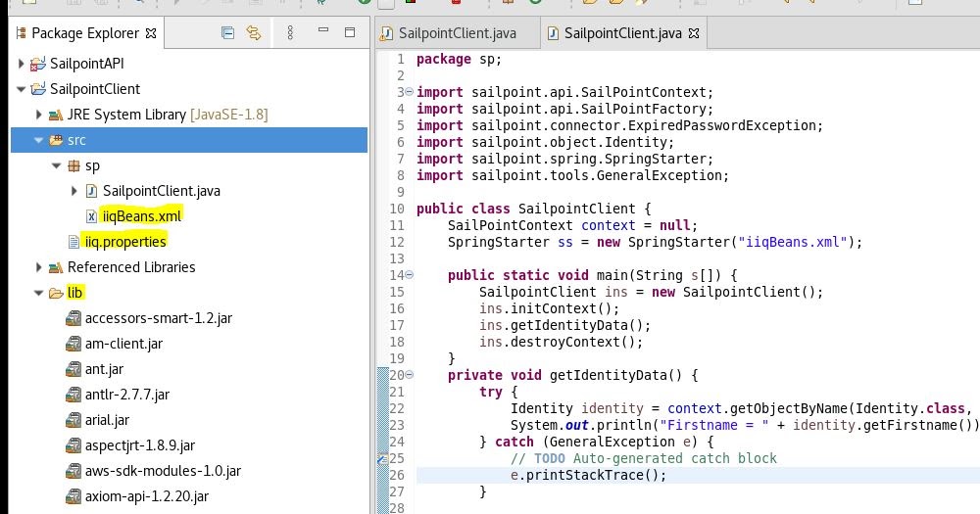Click Java file icon on active editor tab
980x514 pixels.
[x=553, y=33]
